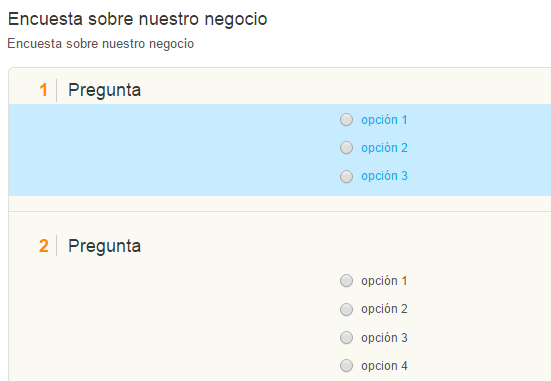
Task: Click the blue 'opción 1' label text
Action: coord(384,120)
